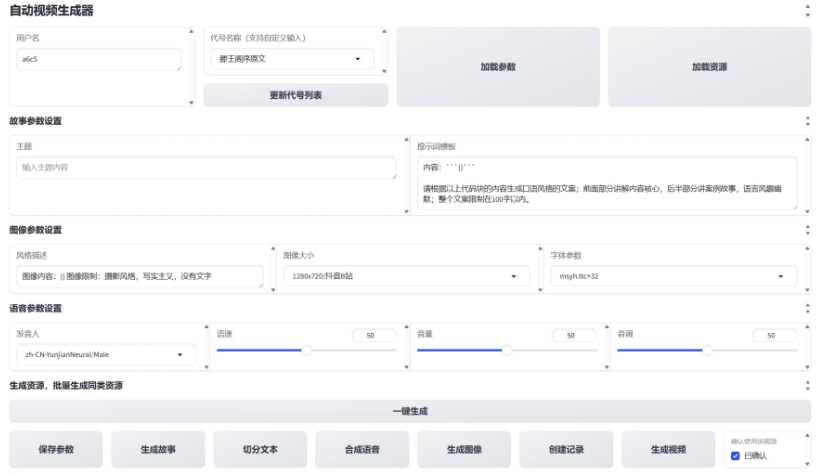825x475 pixels.
Task: Open the 代号名称 dropdown
Action: point(292,59)
